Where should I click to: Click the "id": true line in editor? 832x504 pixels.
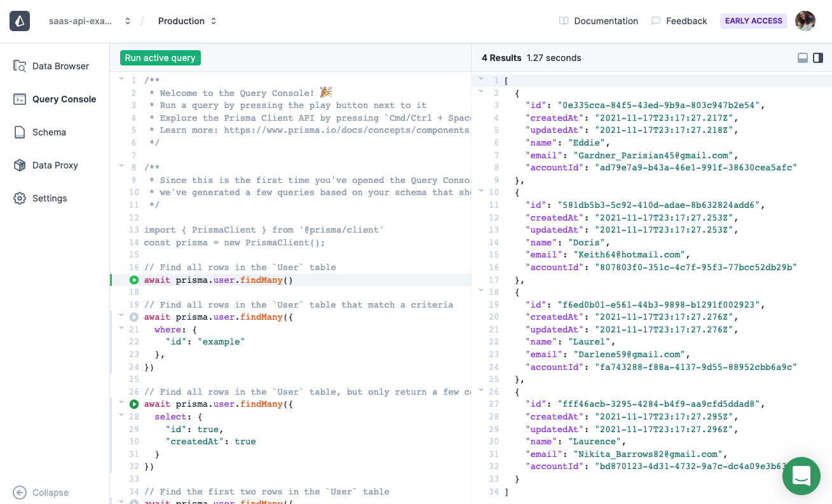click(194, 429)
